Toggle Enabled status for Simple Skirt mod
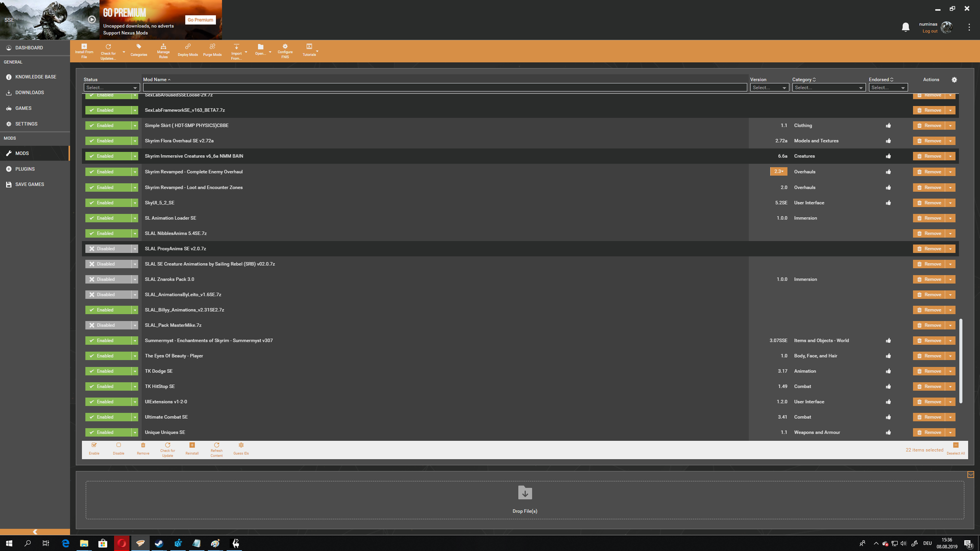Image resolution: width=980 pixels, height=551 pixels. [108, 126]
